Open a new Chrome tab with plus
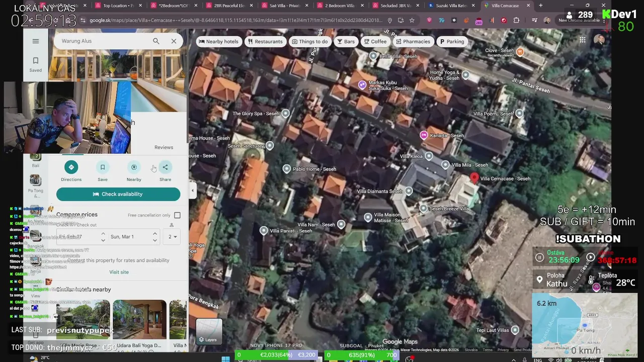This screenshot has width=644, height=362. pyautogui.click(x=540, y=6)
